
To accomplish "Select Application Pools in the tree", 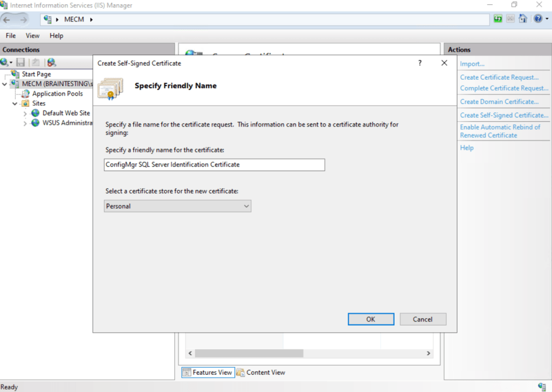I will coord(57,94).
